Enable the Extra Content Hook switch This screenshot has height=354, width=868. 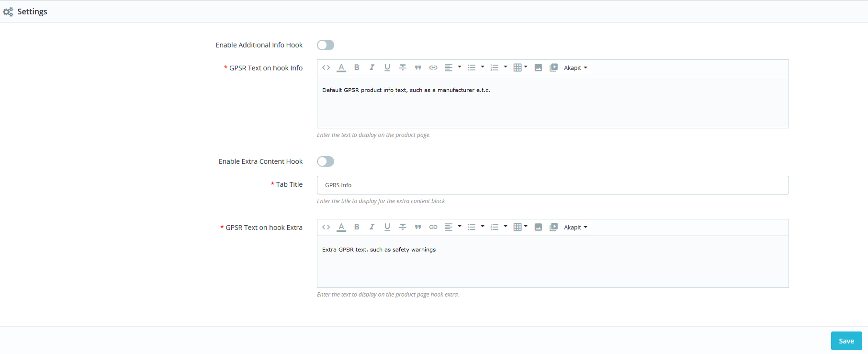[x=326, y=161]
